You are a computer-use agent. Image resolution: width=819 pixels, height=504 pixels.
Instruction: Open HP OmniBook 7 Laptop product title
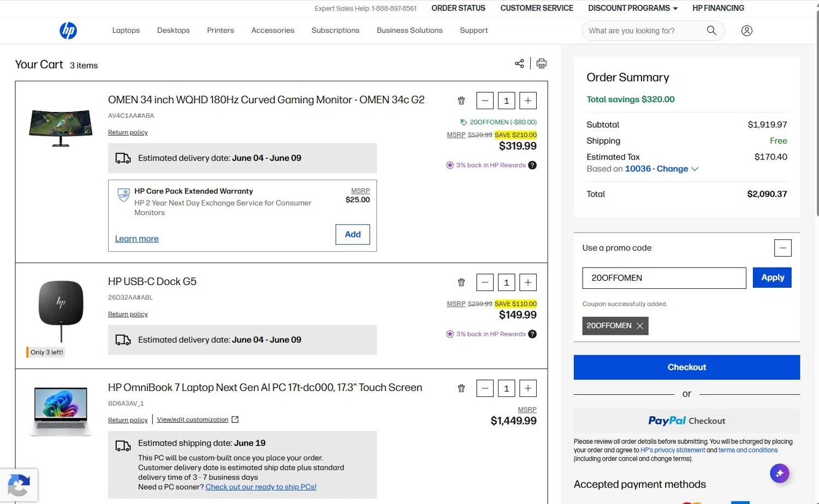tap(265, 388)
